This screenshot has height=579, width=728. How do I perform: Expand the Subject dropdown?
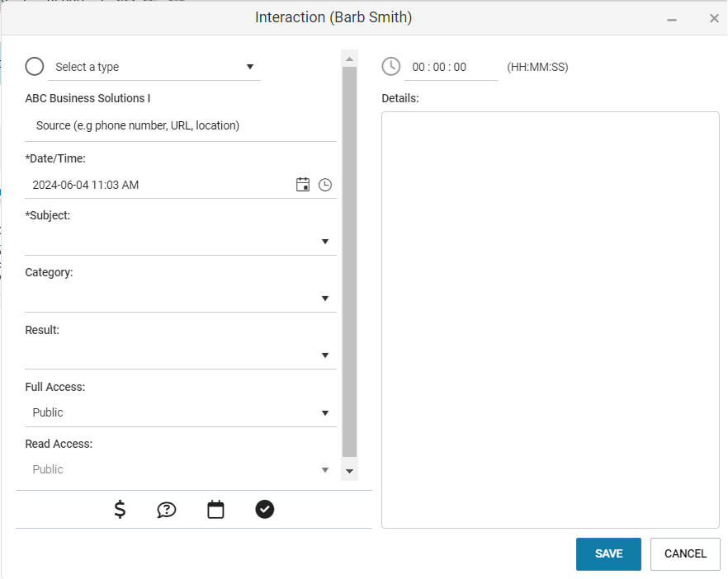pos(181,241)
